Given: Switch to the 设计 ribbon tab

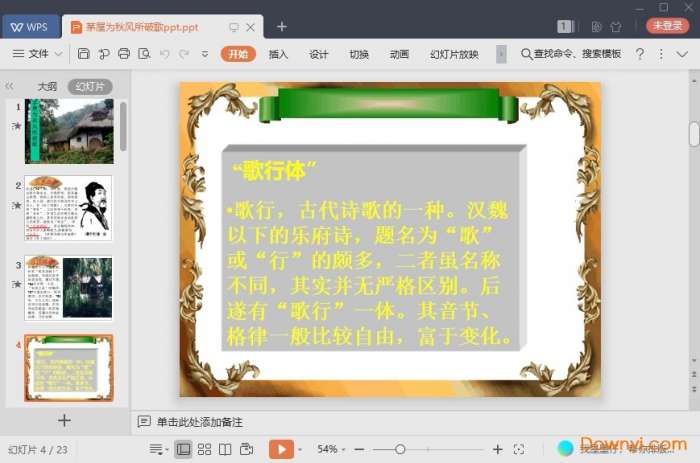Looking at the screenshot, I should (x=318, y=54).
